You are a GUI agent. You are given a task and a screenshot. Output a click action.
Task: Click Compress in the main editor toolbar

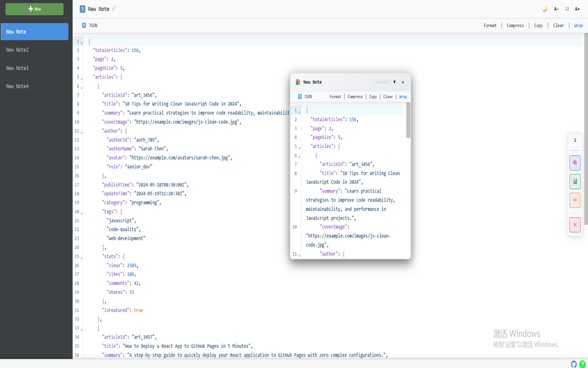click(515, 25)
